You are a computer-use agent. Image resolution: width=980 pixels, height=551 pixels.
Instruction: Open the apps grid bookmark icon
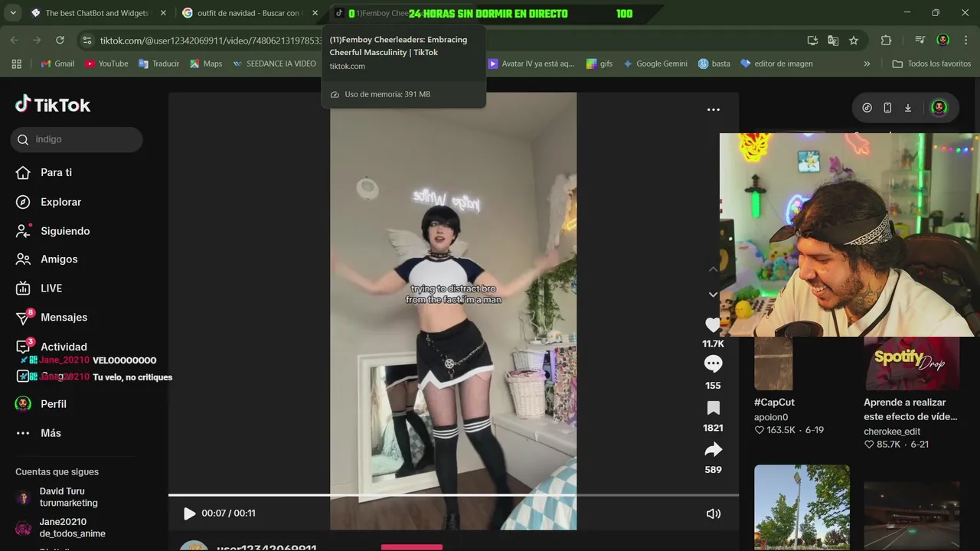[x=17, y=64]
